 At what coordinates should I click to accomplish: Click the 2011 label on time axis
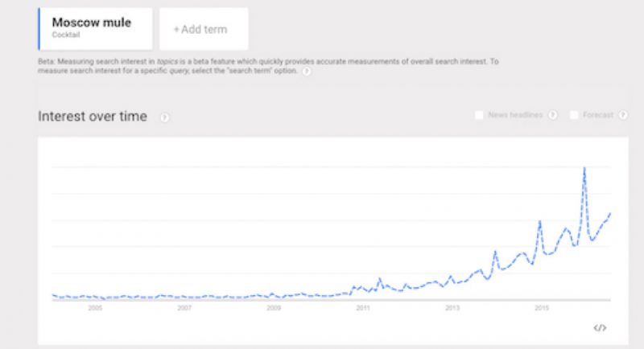pyautogui.click(x=363, y=308)
